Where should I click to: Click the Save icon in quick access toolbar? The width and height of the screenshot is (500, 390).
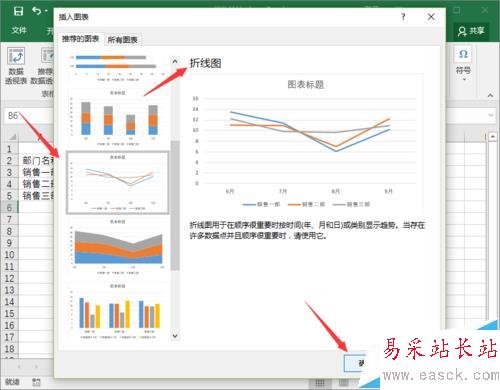pyautogui.click(x=18, y=11)
